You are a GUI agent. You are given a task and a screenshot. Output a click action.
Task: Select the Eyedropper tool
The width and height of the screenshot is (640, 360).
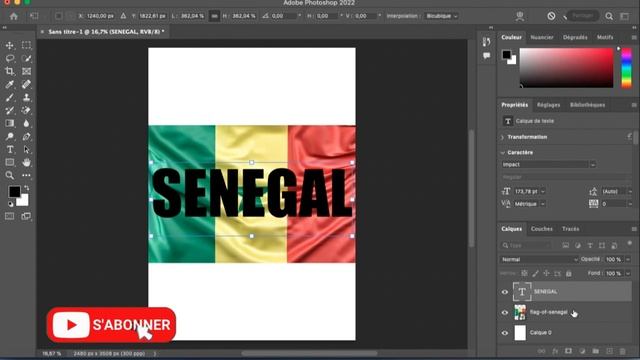(x=10, y=84)
